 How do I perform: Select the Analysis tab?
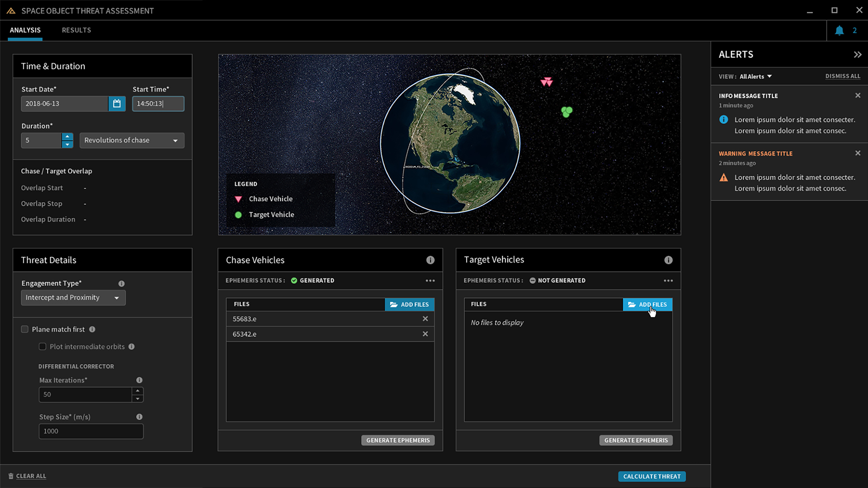(25, 30)
